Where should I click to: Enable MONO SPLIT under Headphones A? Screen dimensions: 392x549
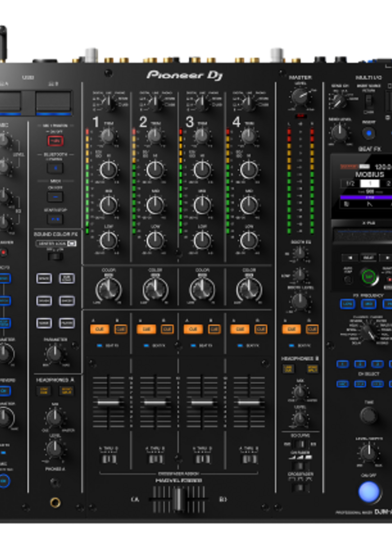point(67,391)
